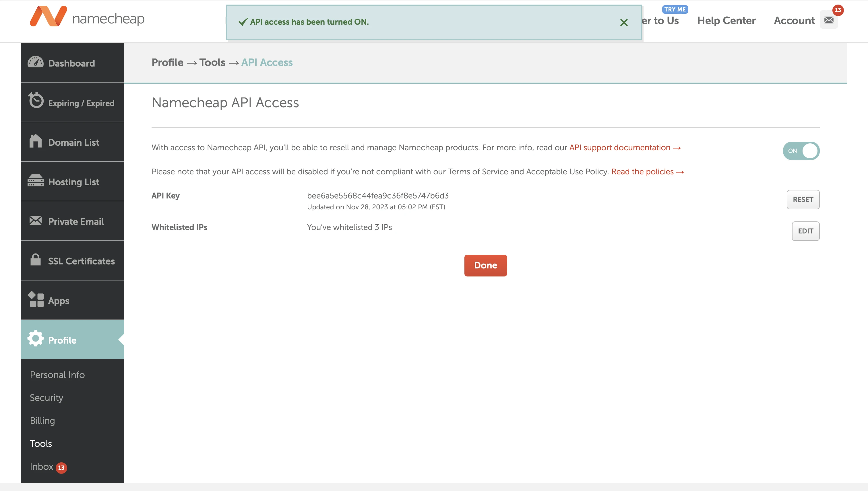
Task: Select the API key value text
Action: [x=378, y=196]
